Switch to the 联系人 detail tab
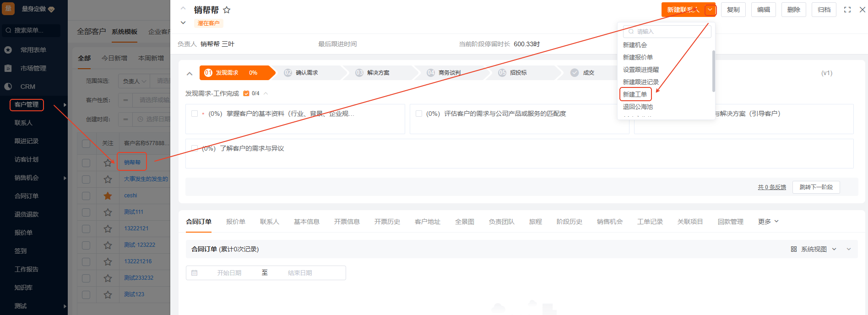868x315 pixels. tap(270, 222)
